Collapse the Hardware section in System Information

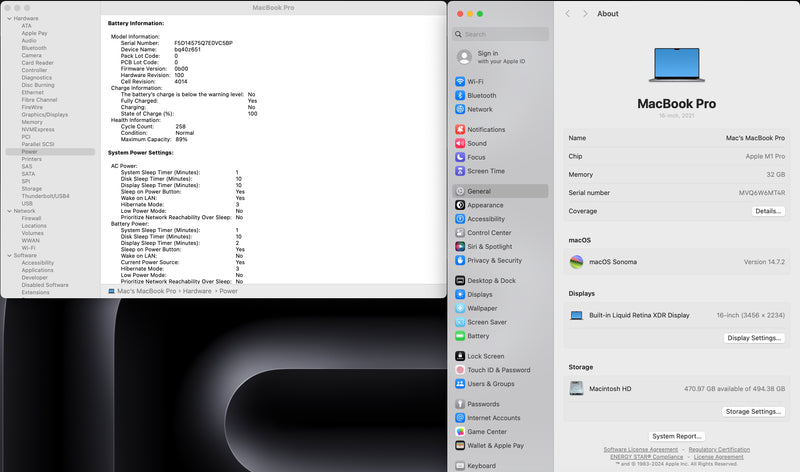pyautogui.click(x=7, y=18)
